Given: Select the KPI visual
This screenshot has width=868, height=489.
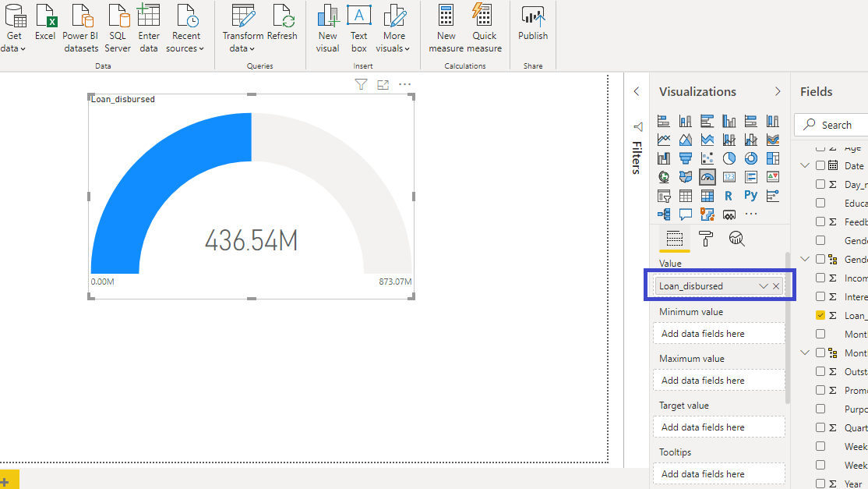Looking at the screenshot, I should pyautogui.click(x=773, y=177).
